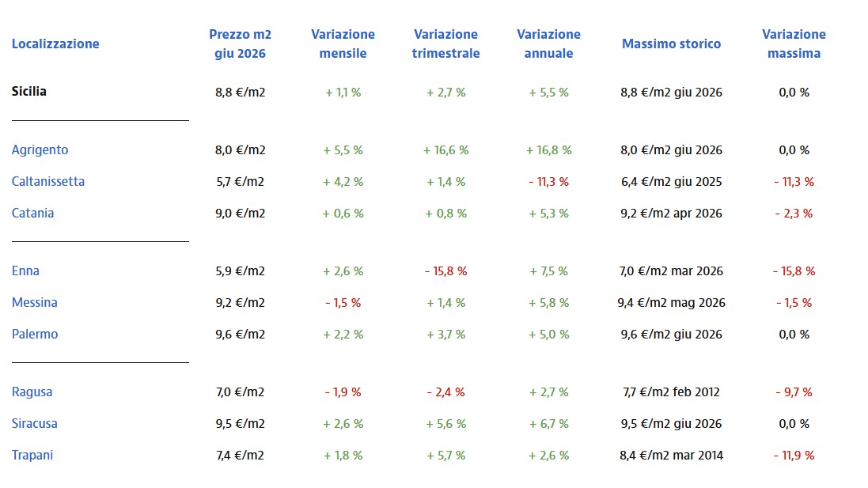Click Palermo's 9,6 €/m2 price cell

coord(241,335)
